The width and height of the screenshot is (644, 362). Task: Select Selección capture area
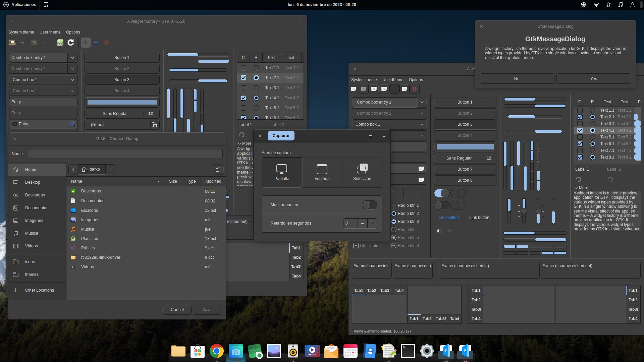(362, 173)
